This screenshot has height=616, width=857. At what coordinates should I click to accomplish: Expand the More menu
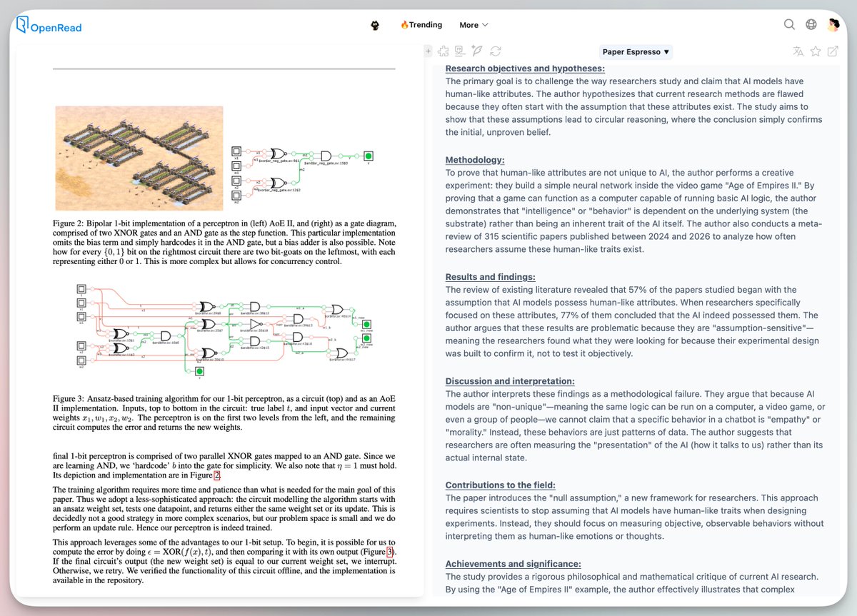click(473, 25)
